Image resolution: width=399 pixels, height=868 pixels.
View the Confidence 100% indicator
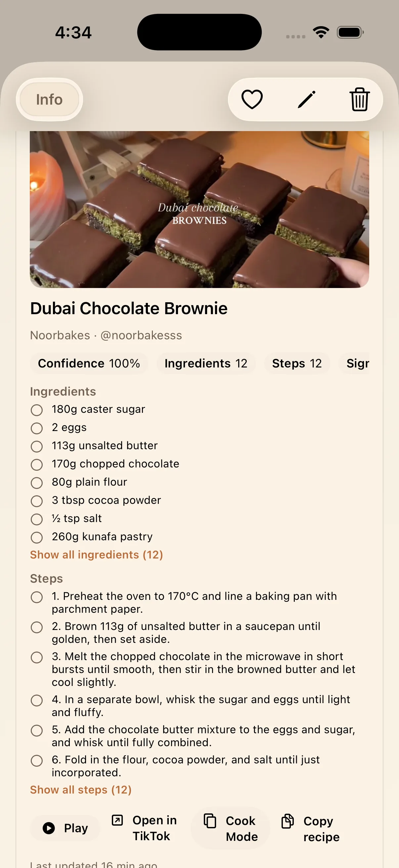tap(89, 363)
